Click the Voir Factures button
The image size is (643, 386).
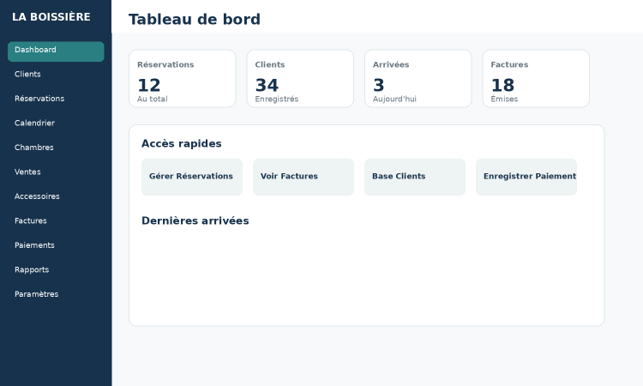(x=303, y=177)
